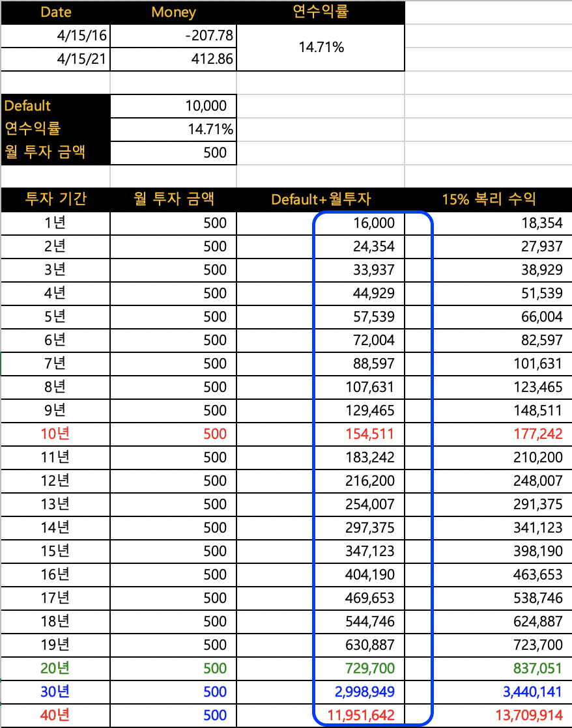Select the cell with -207.78
Image resolution: width=572 pixels, height=728 pixels.
(x=173, y=36)
